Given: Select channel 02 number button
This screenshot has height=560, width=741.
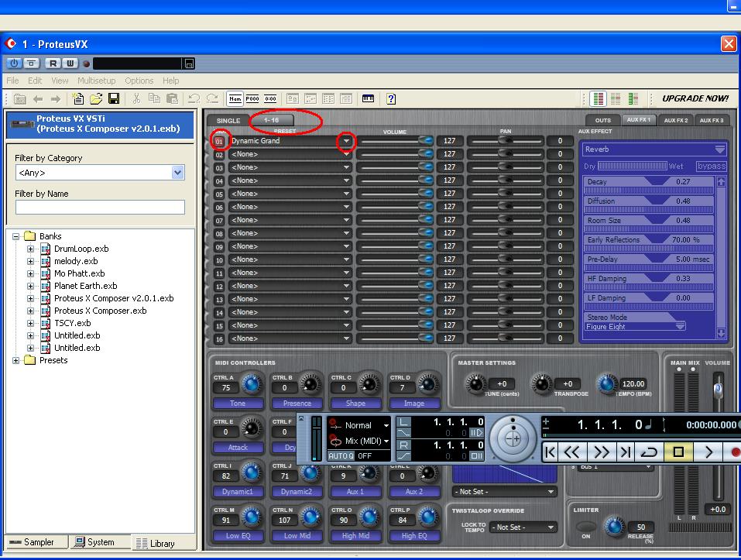Looking at the screenshot, I should 219,155.
